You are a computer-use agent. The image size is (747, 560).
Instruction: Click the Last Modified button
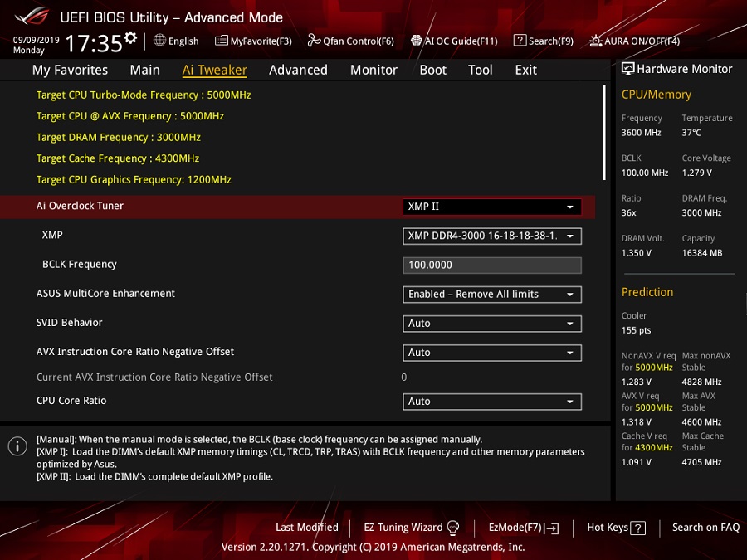(x=307, y=527)
